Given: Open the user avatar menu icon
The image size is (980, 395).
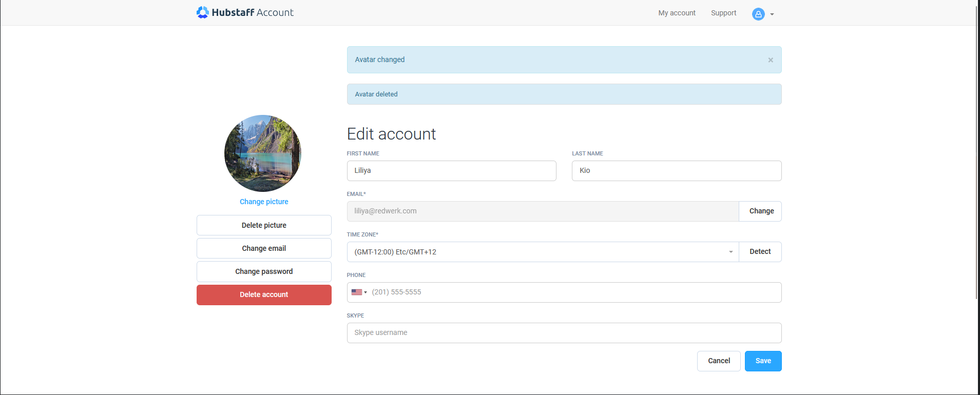Looking at the screenshot, I should 758,14.
